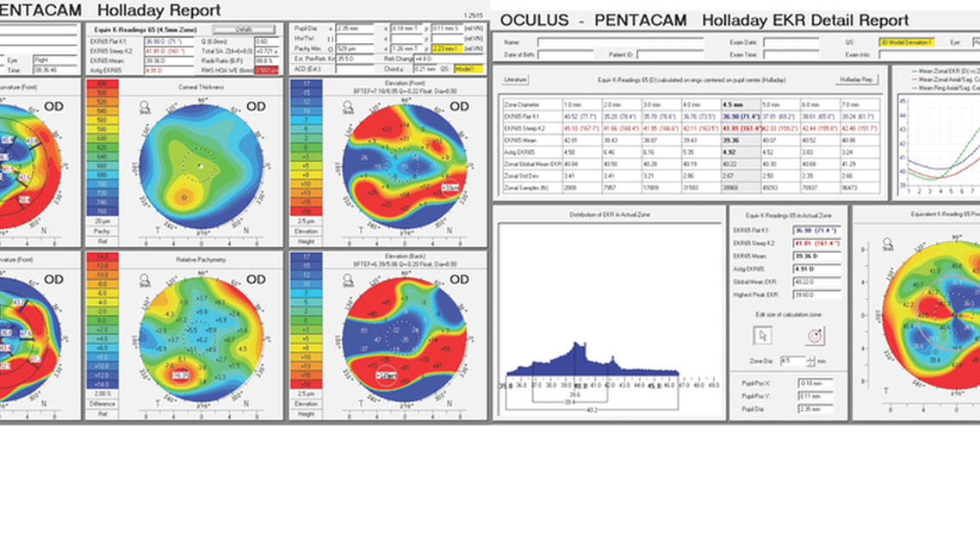Image resolution: width=980 pixels, height=551 pixels.
Task: Click the magnifier icon on Relative Pachymetry map
Action: (x=145, y=279)
